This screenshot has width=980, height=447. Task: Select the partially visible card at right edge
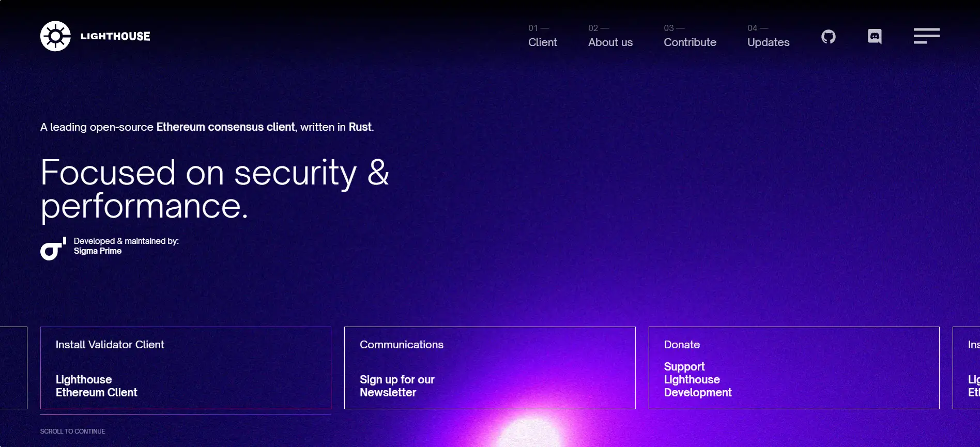click(968, 368)
